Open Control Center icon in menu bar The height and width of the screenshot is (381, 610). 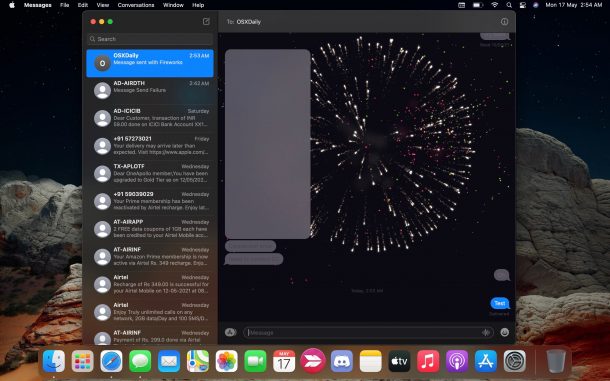tap(522, 5)
